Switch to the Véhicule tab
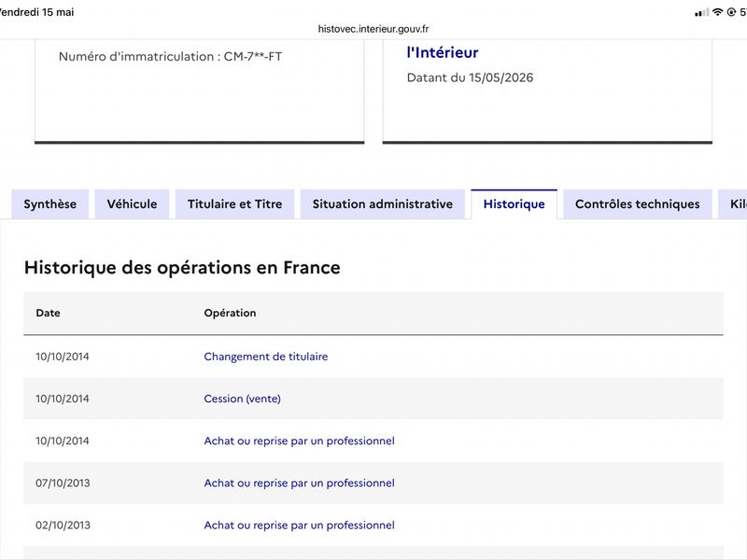 point(132,203)
